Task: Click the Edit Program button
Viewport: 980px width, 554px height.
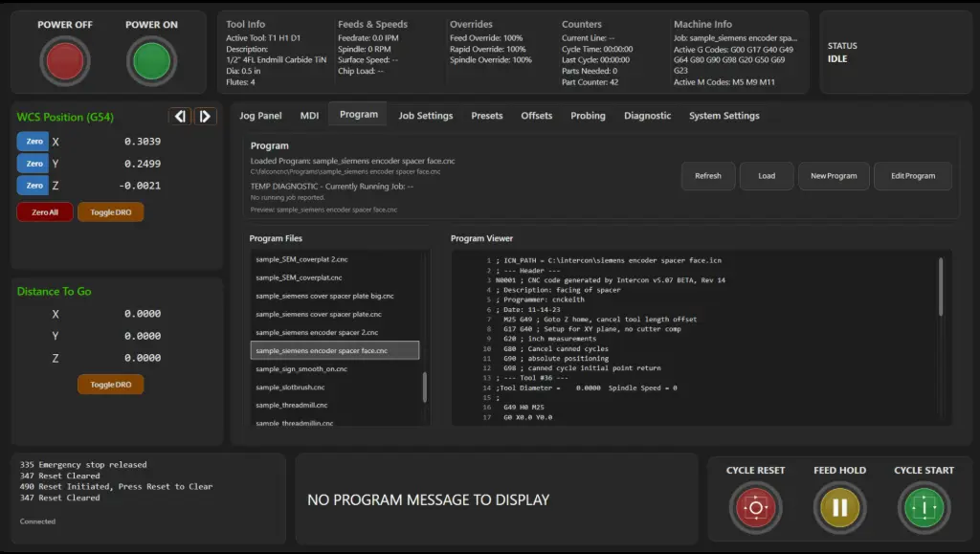Action: coord(912,176)
